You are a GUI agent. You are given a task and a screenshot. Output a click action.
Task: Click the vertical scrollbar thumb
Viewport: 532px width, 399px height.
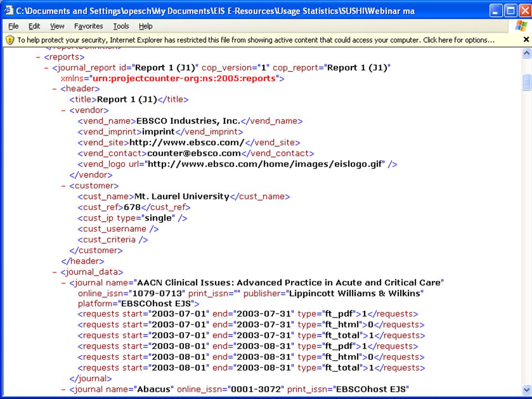(526, 82)
